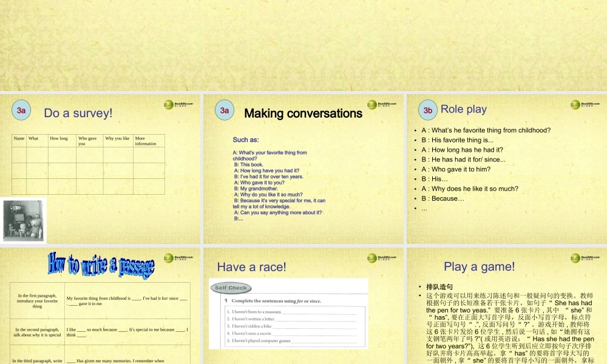
Task: Click the 'More information' table header cell
Action: click(148, 141)
